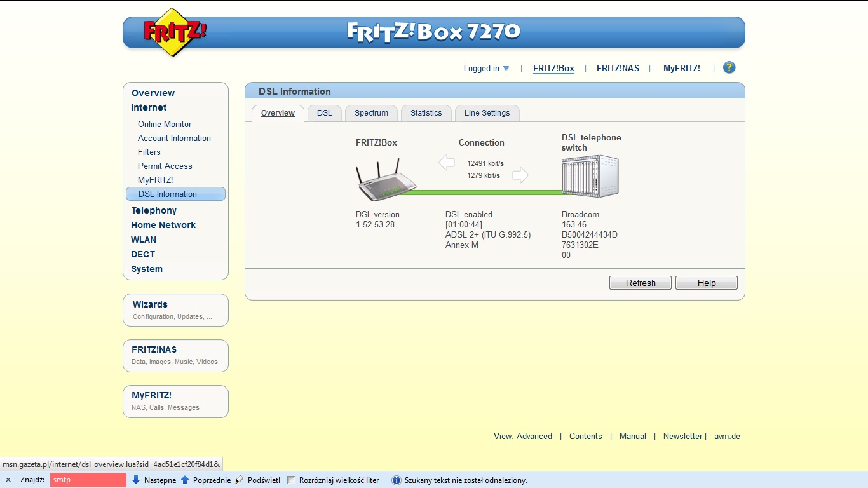Click the 1279 kbit/s upstream rate

click(x=484, y=175)
